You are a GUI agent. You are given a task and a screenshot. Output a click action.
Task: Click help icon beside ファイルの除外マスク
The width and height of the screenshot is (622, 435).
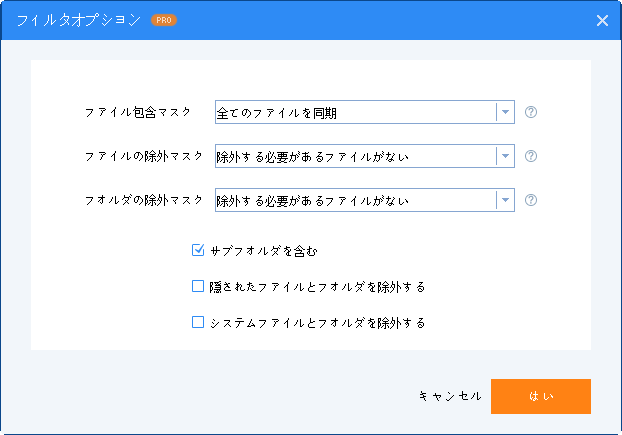(x=531, y=156)
